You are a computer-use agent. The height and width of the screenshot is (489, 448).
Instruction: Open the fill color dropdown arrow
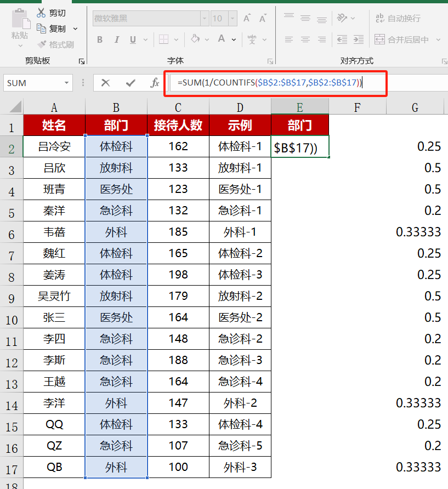click(x=207, y=40)
